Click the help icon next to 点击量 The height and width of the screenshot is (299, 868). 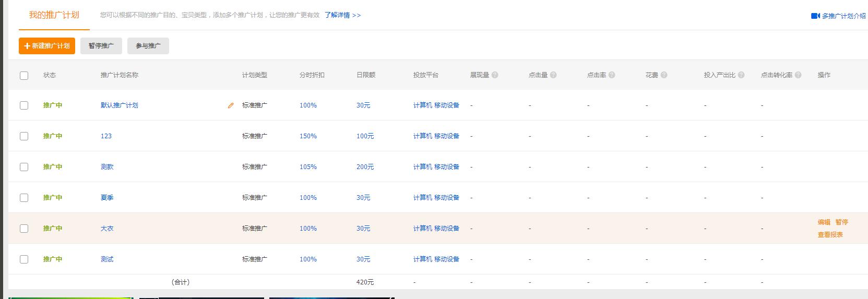[553, 75]
